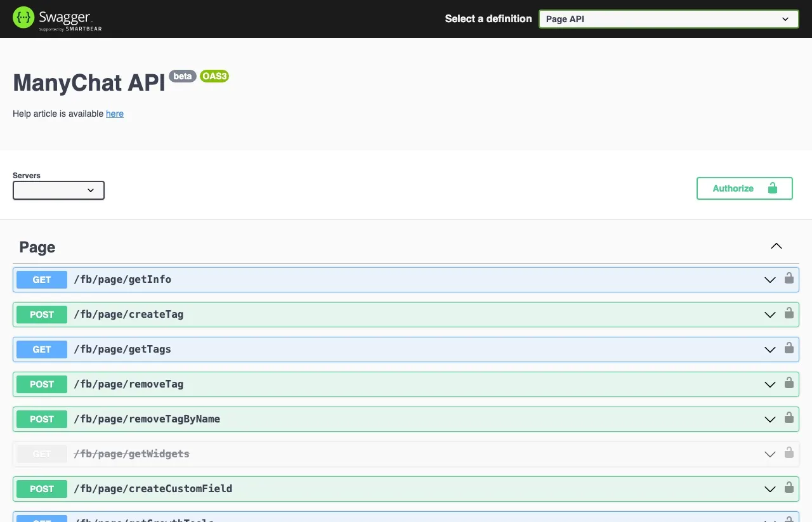812x522 pixels.
Task: Expand the deprecated /fb/page/getWidgets chevron
Action: click(x=770, y=454)
